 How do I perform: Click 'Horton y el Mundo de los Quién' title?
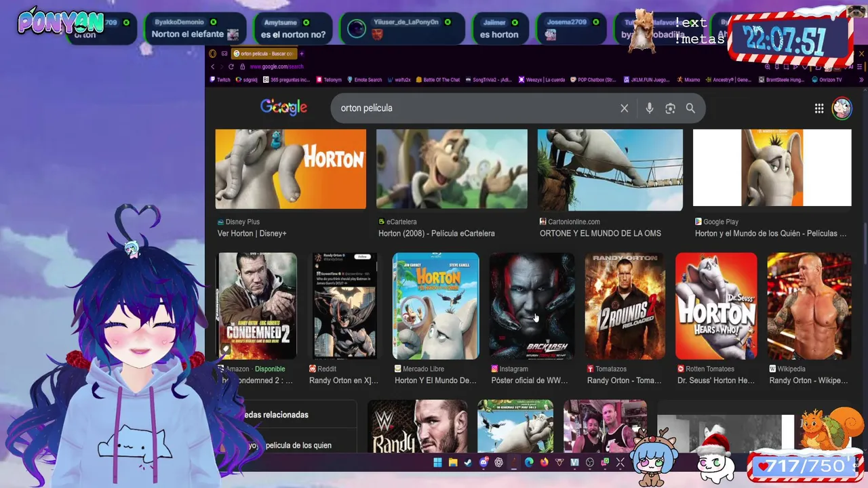pyautogui.click(x=770, y=233)
